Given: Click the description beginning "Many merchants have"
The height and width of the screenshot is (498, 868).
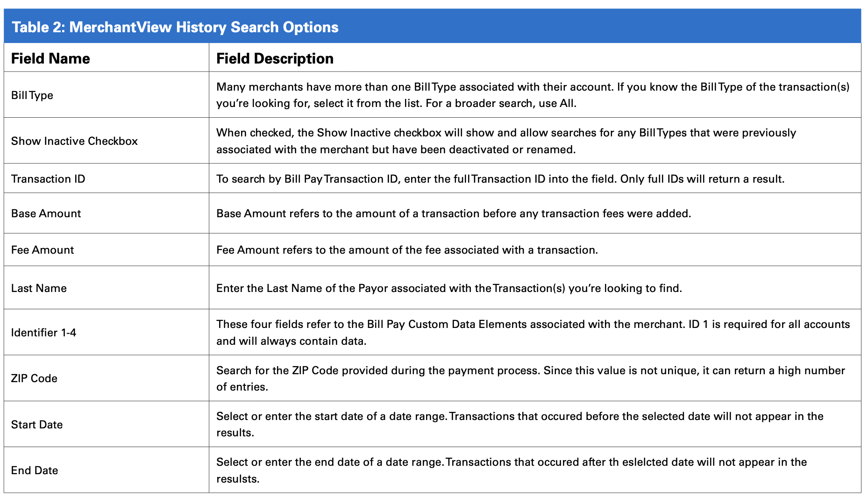Looking at the screenshot, I should coord(533,95).
